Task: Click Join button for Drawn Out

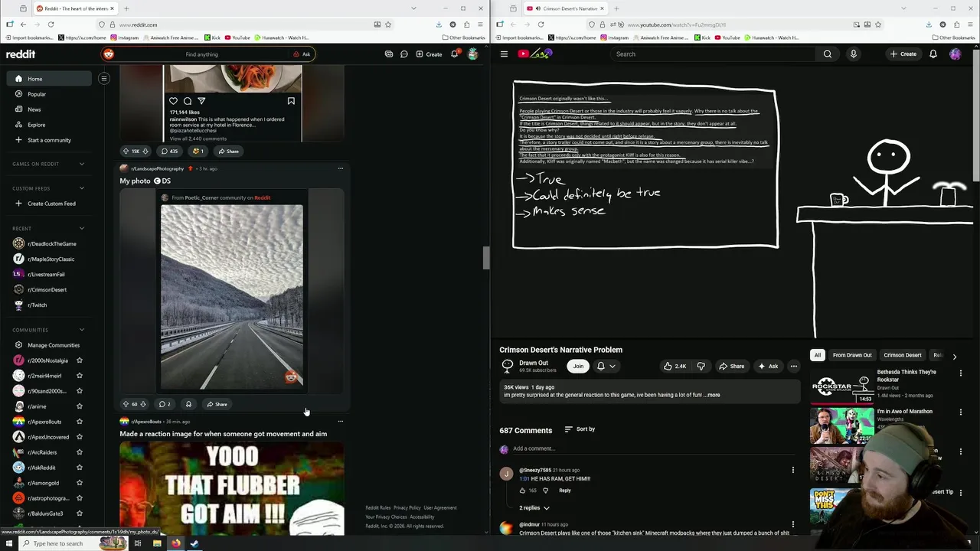Action: point(578,366)
